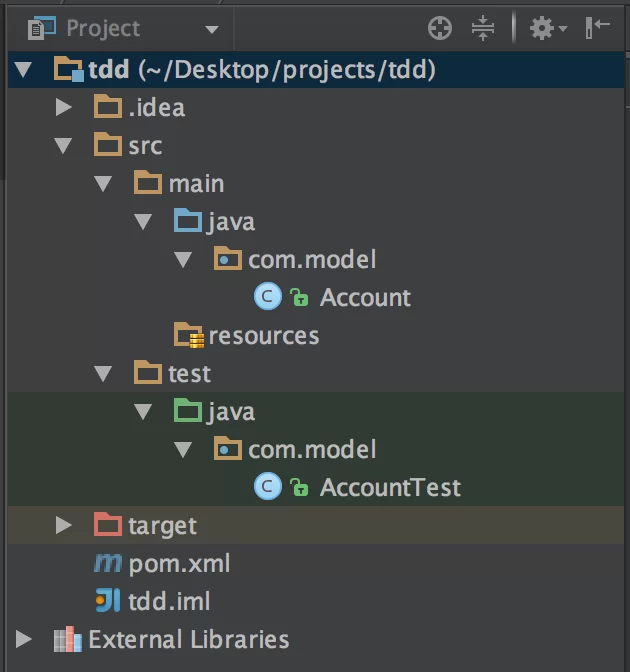Click the IntelliJ module icon beside tdd.iml
Screen dimensions: 630x672
pyautogui.click(x=108, y=600)
